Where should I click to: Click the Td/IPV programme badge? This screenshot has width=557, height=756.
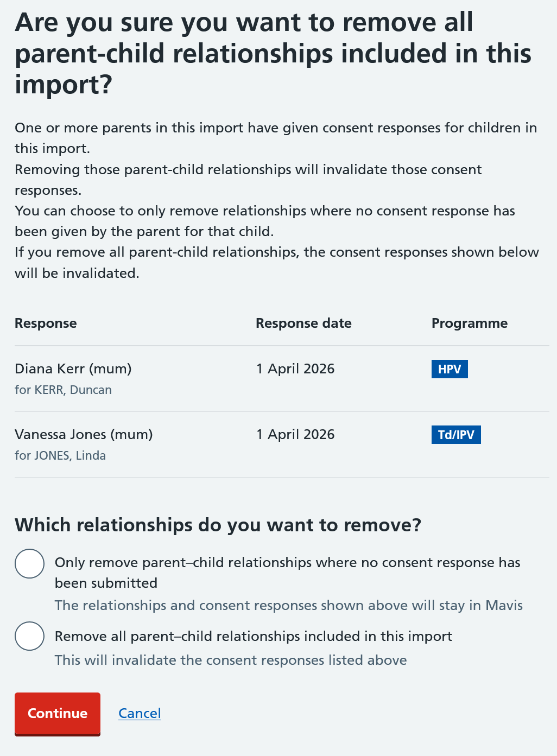(x=456, y=434)
